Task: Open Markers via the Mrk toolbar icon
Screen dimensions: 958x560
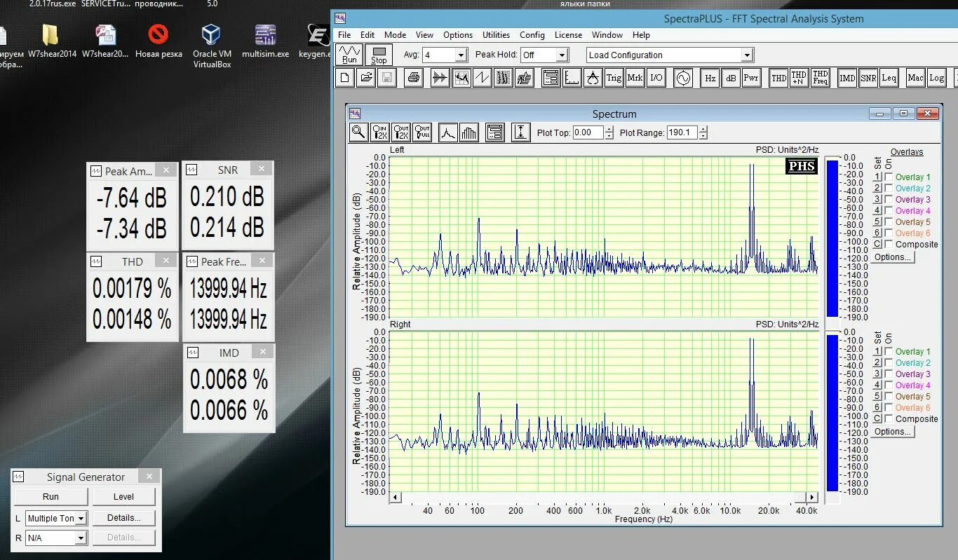Action: (x=635, y=78)
